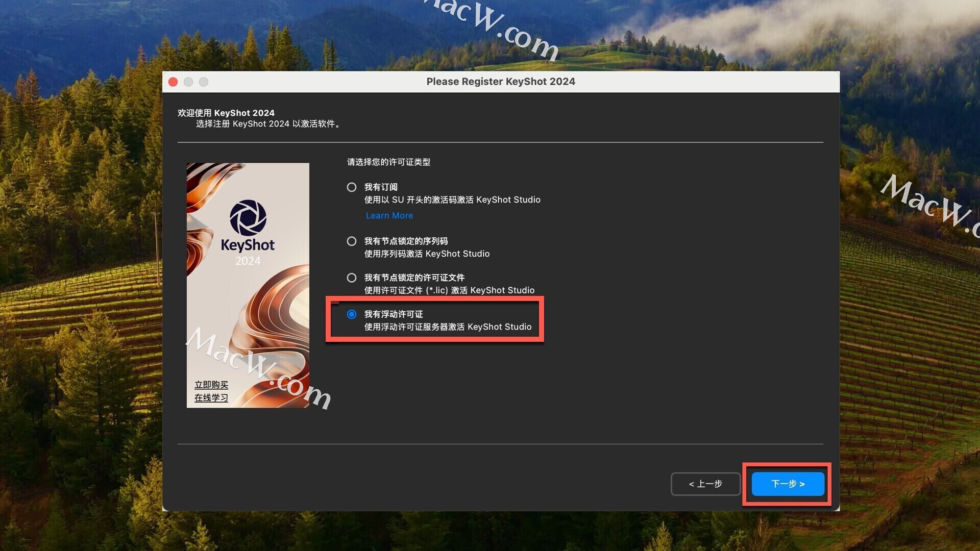Select 我有浮动许可证 floating license radio
Screen dimensions: 980x551
tap(352, 314)
